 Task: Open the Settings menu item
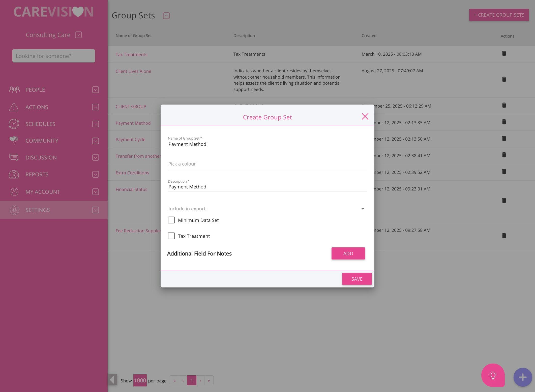tap(38, 210)
